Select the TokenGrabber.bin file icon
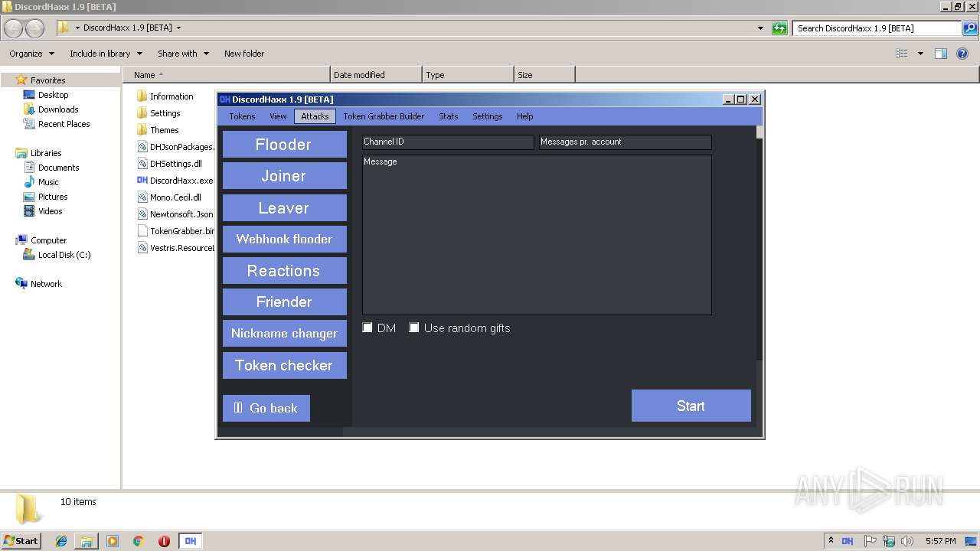This screenshot has height=551, width=980. click(x=142, y=231)
